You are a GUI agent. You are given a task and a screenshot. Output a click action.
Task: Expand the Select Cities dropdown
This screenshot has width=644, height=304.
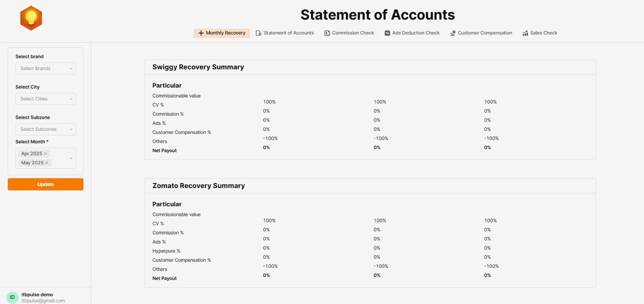[x=45, y=99]
